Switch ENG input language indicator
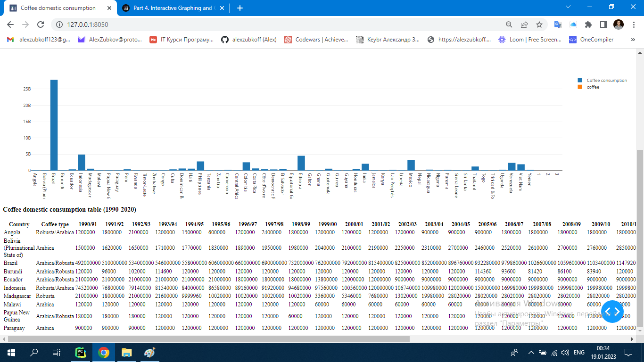 point(579,352)
